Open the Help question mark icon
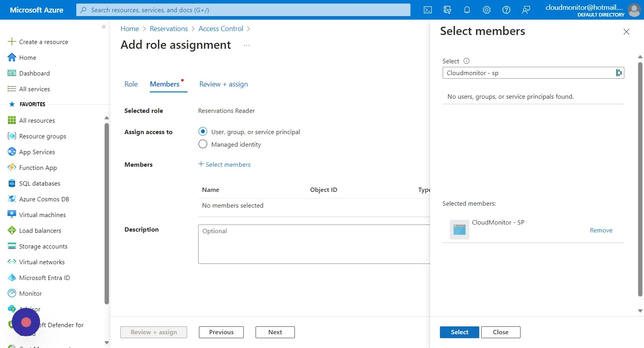The image size is (644, 348). pos(506,10)
